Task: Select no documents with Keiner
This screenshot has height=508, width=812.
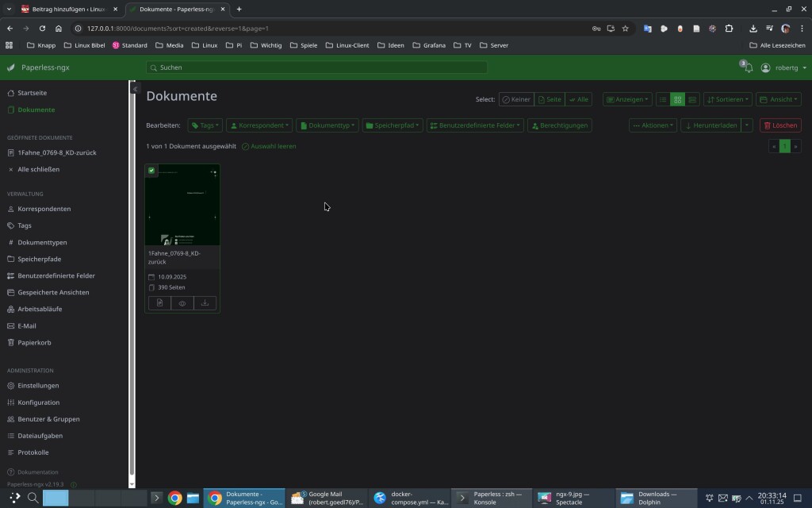Action: (515, 99)
